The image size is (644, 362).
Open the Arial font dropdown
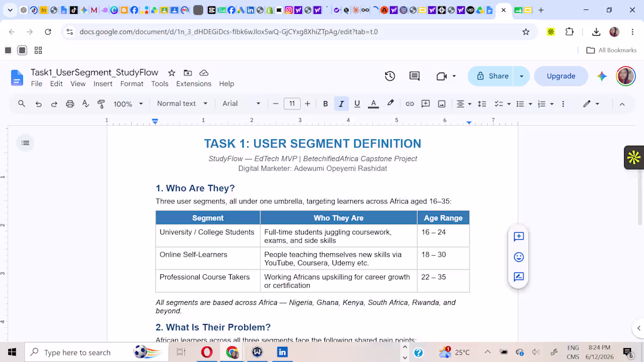coord(241,104)
